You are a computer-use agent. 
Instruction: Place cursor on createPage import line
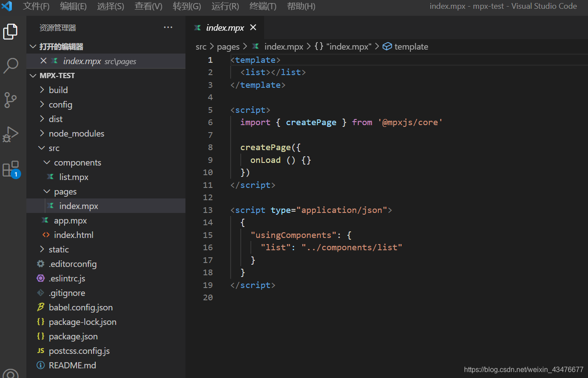click(x=341, y=122)
